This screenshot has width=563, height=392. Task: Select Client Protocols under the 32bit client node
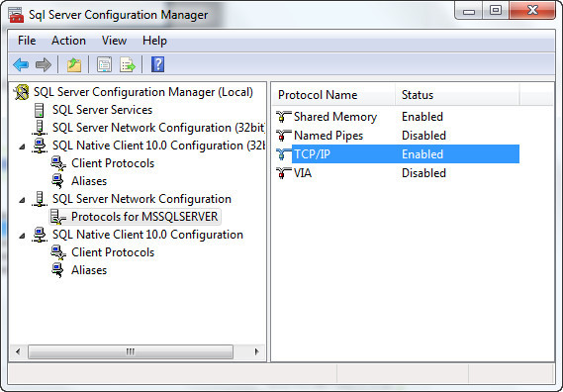click(x=113, y=163)
